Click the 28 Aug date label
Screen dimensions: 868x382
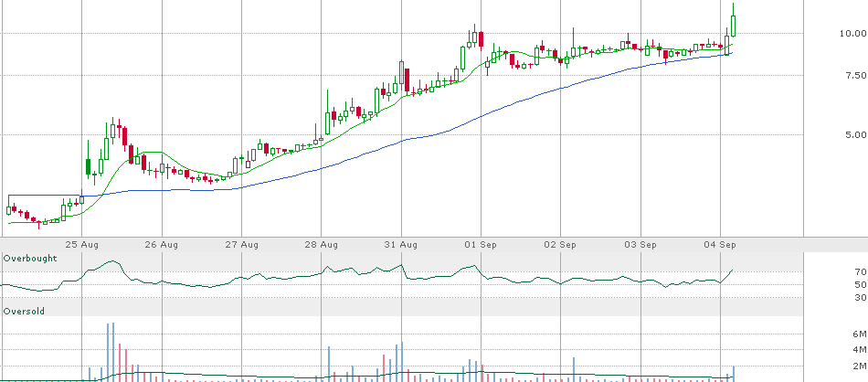tap(322, 245)
